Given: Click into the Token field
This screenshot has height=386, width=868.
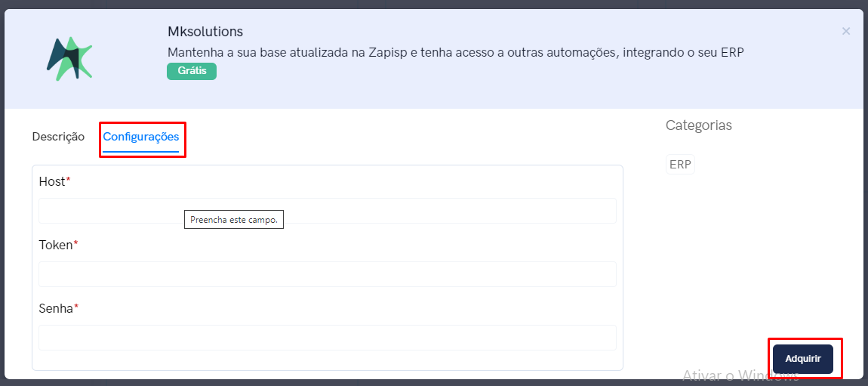Looking at the screenshot, I should click(x=327, y=274).
